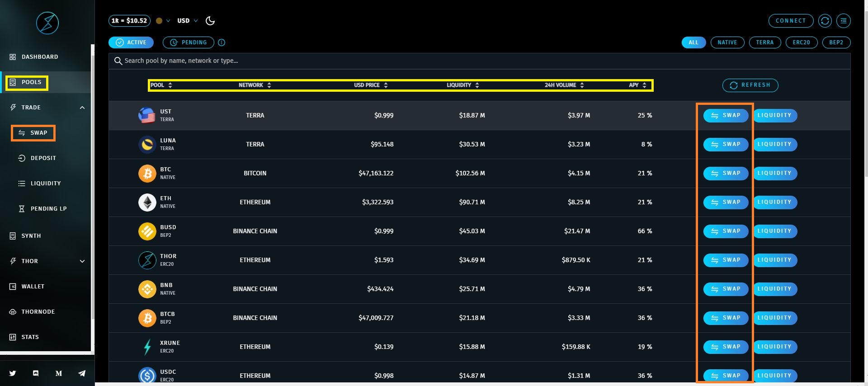Open the USD currency dropdown
This screenshot has height=386, width=868.
[187, 21]
